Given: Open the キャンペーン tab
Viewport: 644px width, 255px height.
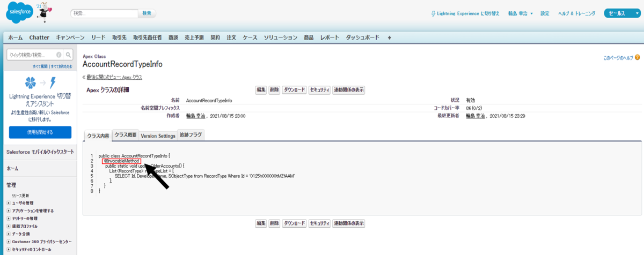Looking at the screenshot, I should point(70,37).
